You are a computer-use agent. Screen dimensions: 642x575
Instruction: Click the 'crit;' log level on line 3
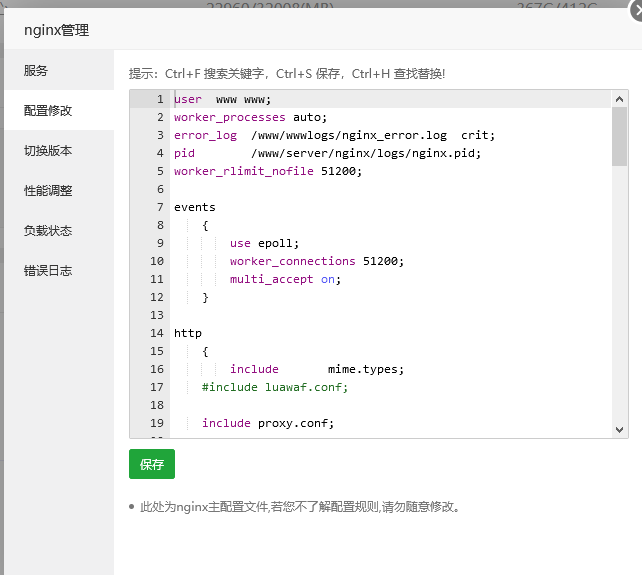[478, 136]
